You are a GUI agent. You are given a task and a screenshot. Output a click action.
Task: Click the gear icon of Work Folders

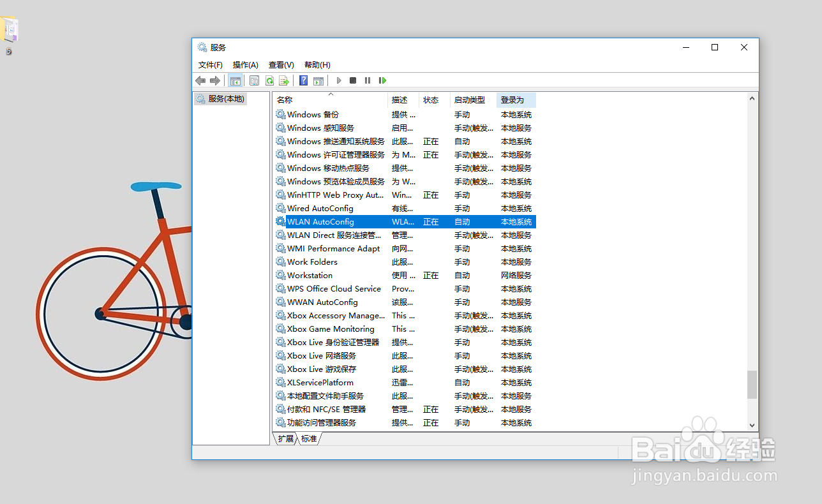coord(280,262)
